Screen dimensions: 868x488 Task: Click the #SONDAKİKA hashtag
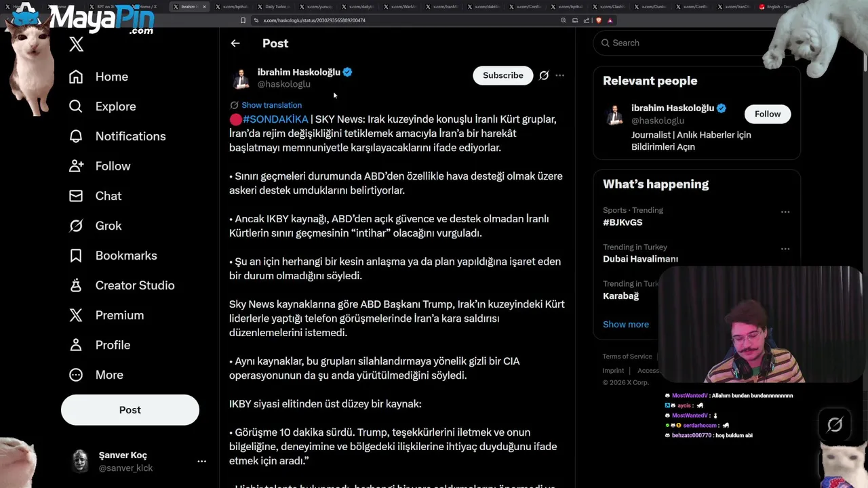tap(275, 119)
